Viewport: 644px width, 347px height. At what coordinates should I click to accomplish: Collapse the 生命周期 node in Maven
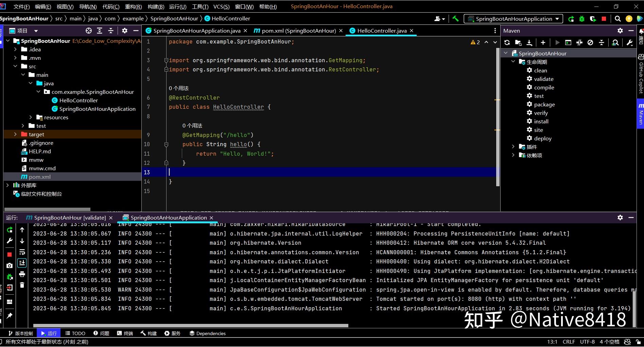pyautogui.click(x=513, y=62)
